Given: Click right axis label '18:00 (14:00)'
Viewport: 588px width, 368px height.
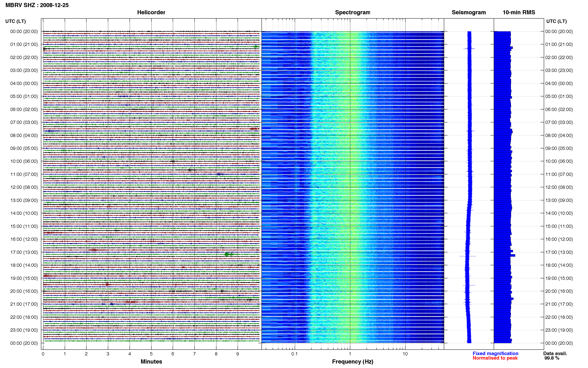Looking at the screenshot, I should click(559, 265).
